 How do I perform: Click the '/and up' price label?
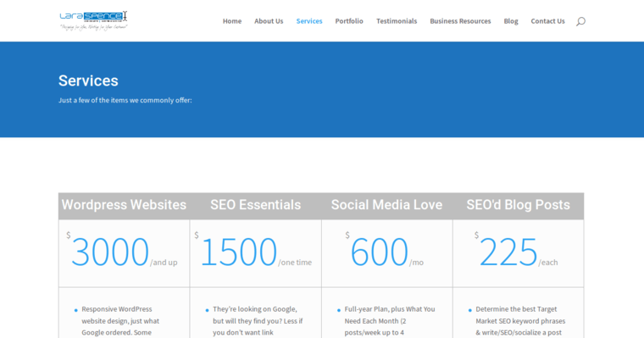click(164, 263)
